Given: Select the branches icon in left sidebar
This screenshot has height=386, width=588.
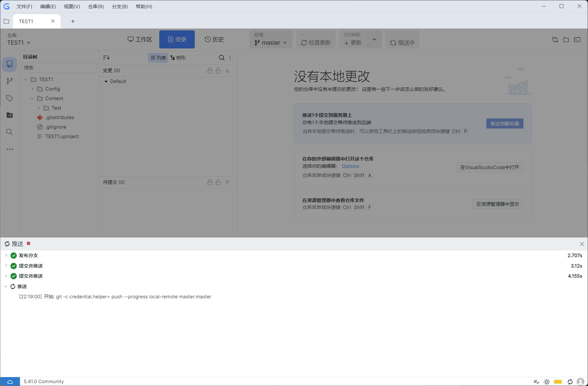Looking at the screenshot, I should pos(9,81).
